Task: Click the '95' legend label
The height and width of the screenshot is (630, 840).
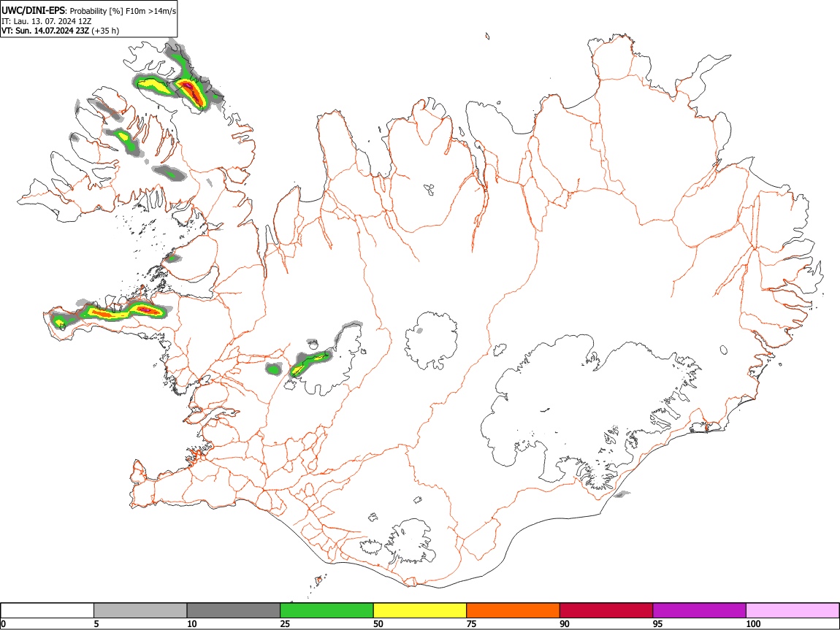Action: coord(658,623)
